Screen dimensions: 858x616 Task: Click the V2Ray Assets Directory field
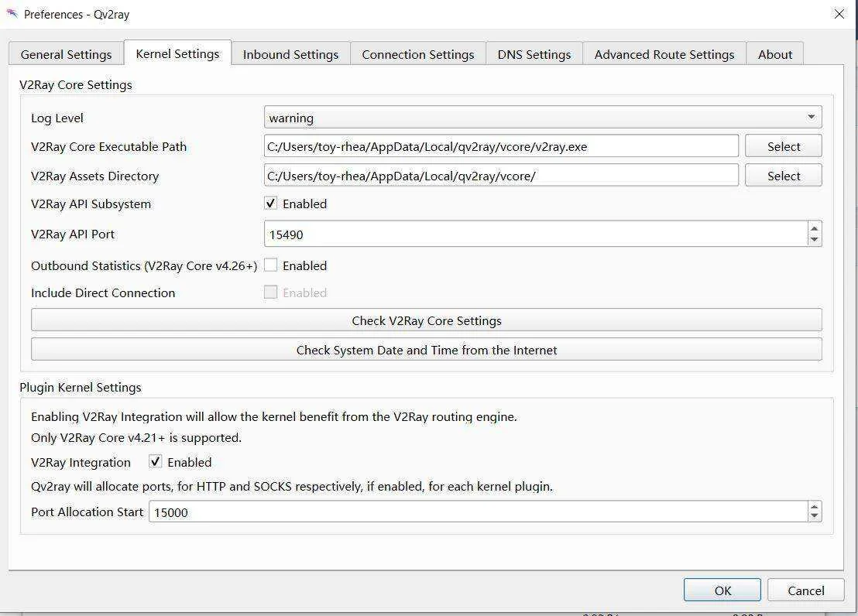point(501,176)
